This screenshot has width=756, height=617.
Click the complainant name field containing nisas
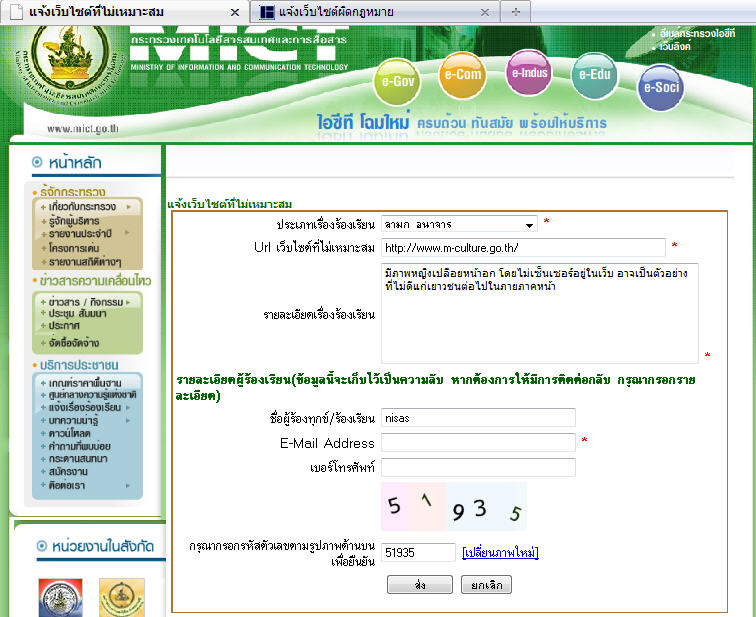coord(478,418)
